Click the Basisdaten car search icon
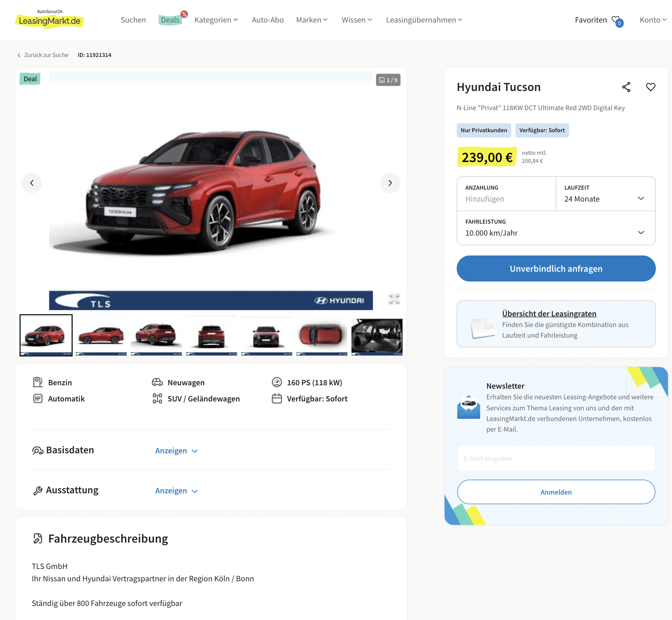 [38, 450]
